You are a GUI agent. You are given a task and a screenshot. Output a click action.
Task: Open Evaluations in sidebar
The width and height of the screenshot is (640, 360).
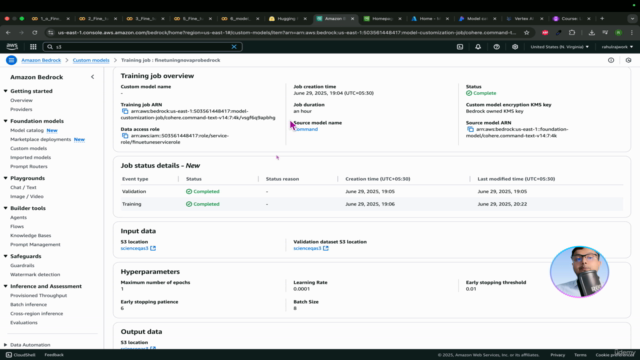click(24, 322)
